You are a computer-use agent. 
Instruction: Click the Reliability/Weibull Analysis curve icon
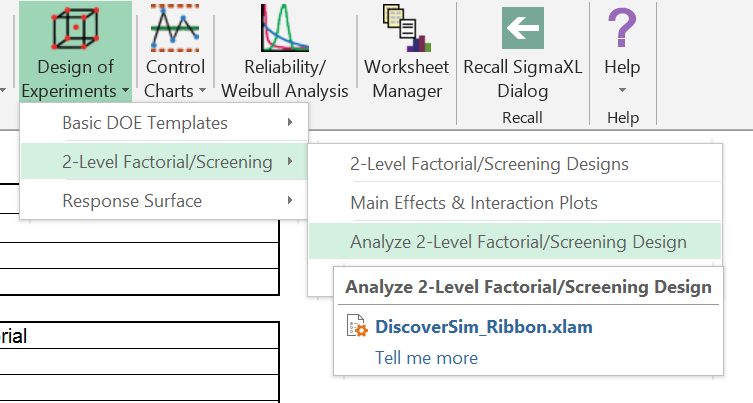(285, 27)
